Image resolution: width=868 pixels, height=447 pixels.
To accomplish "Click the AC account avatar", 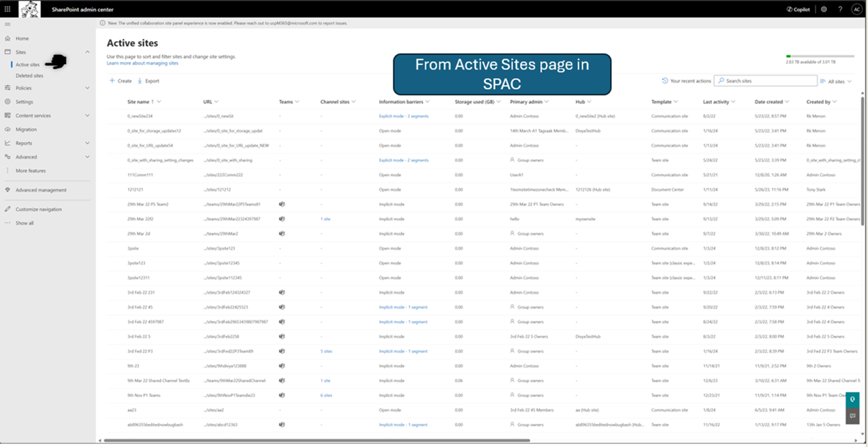I will point(857,9).
